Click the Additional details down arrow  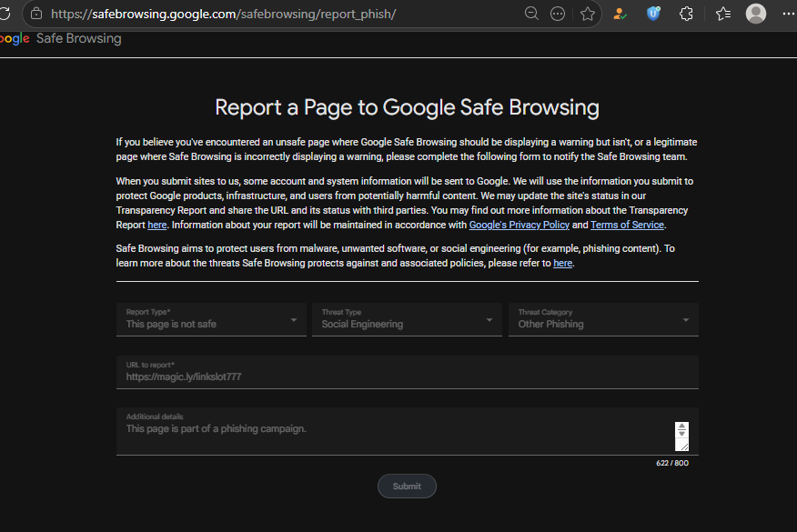(x=681, y=434)
